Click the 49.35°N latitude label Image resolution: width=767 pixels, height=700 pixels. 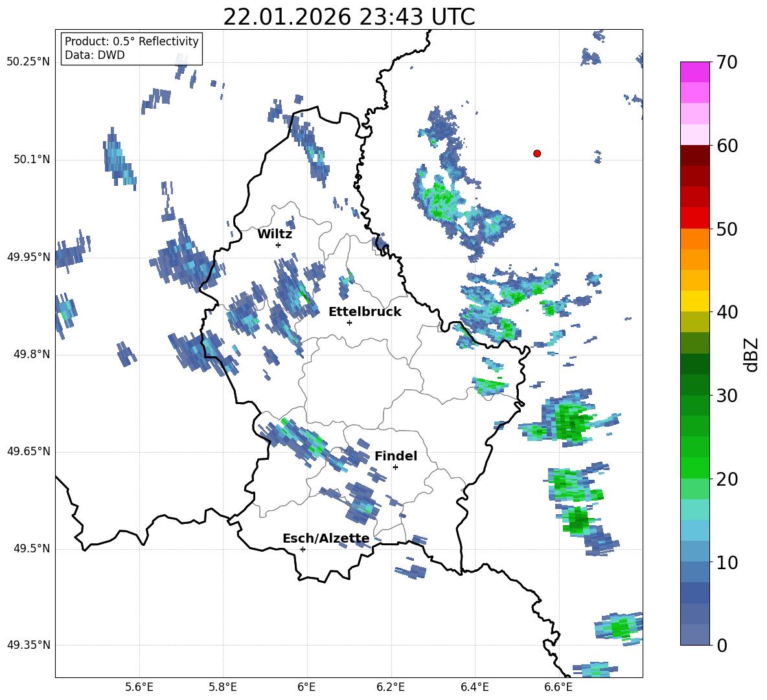tap(28, 646)
